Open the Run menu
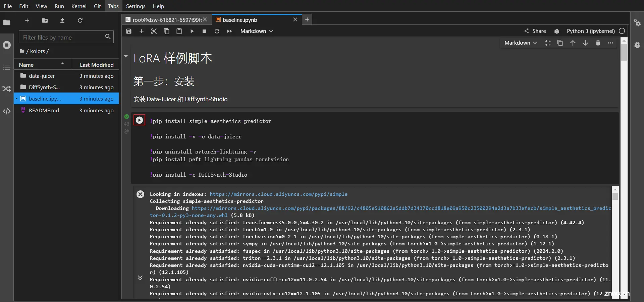This screenshot has width=644, height=302. pos(59,6)
